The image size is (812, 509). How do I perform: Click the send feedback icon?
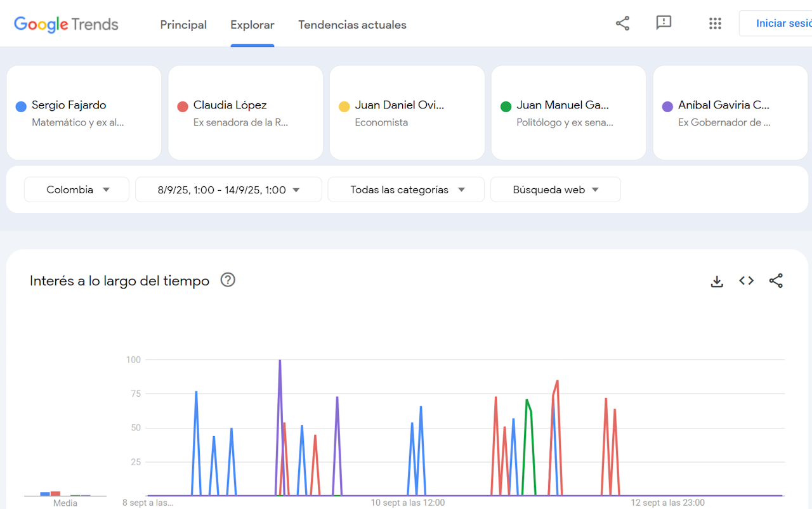click(x=664, y=23)
